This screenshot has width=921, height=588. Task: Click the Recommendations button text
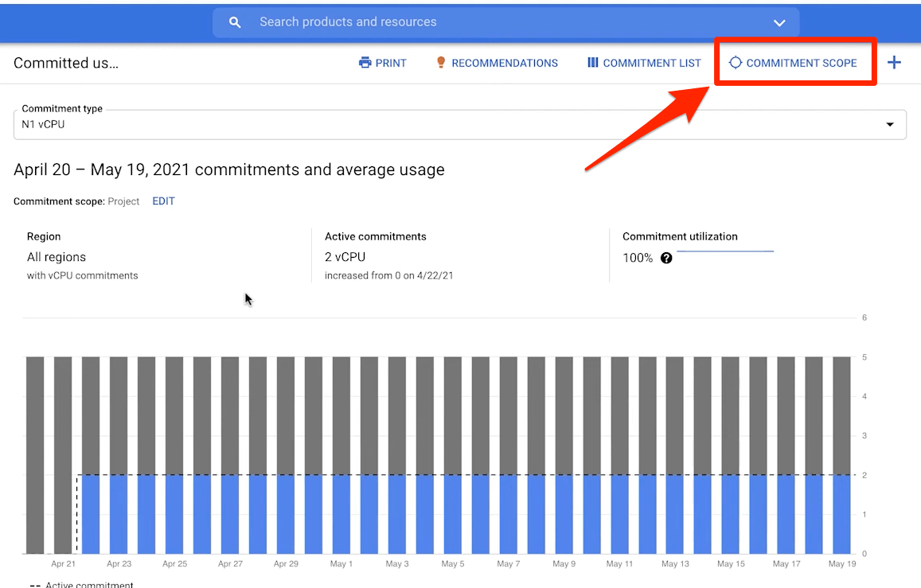(505, 63)
